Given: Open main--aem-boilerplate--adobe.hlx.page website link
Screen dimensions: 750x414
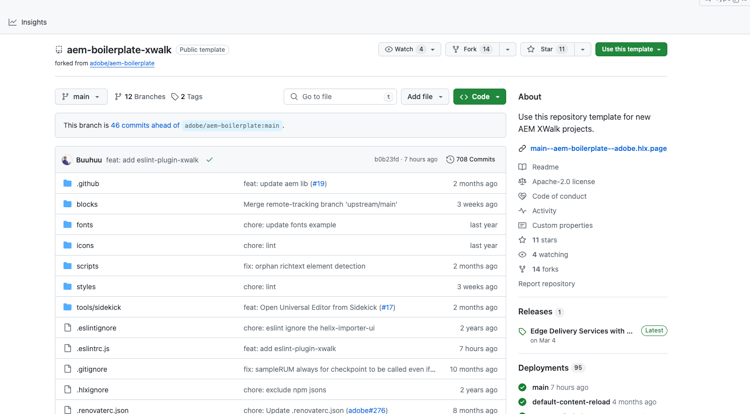Looking at the screenshot, I should tap(598, 149).
